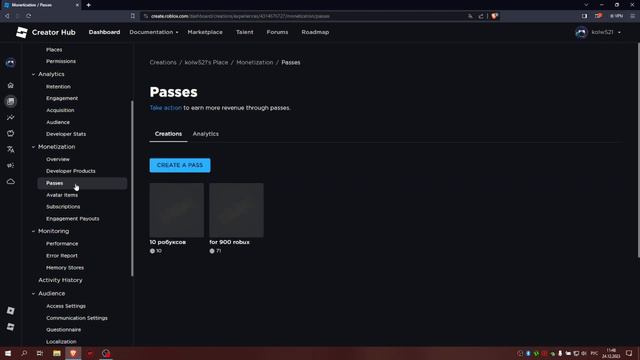The image size is (640, 360).
Task: Open the Documentation dropdown
Action: click(153, 32)
